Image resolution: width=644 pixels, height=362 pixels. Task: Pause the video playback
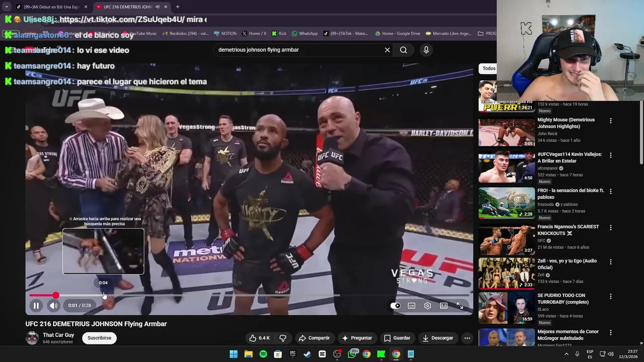pos(36,305)
